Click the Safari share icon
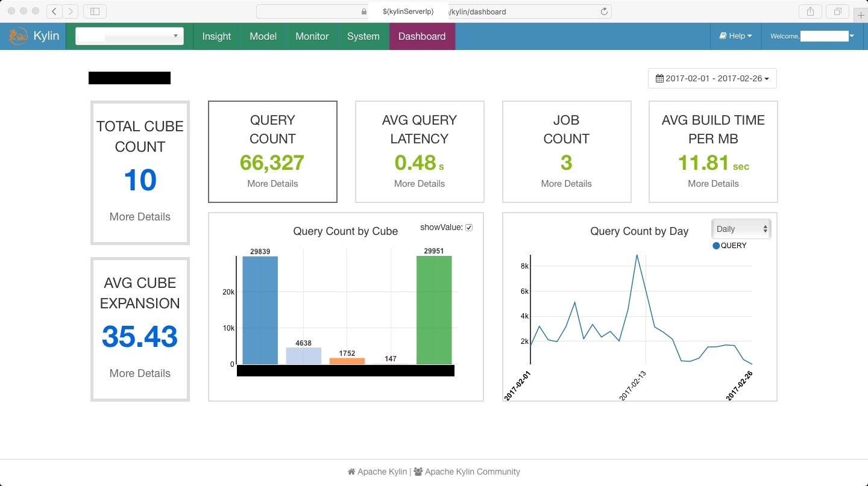Image resolution: width=868 pixels, height=486 pixels. pyautogui.click(x=810, y=11)
